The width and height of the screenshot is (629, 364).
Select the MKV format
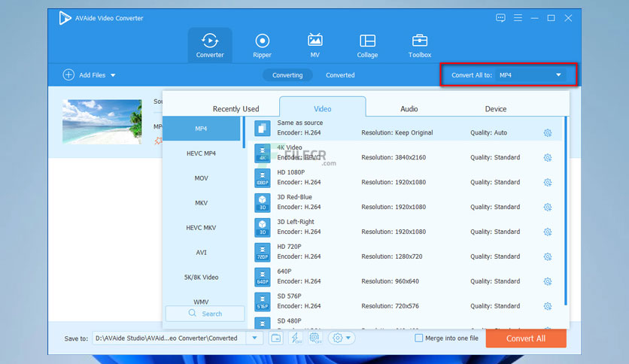[202, 203]
